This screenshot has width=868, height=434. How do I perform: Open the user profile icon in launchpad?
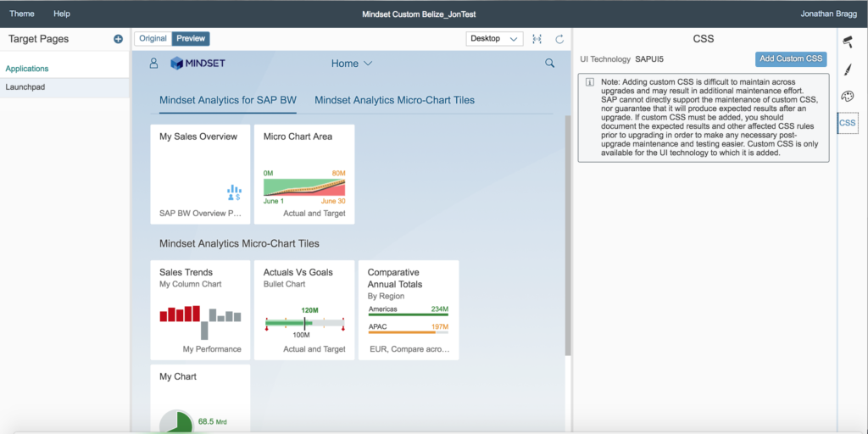154,63
